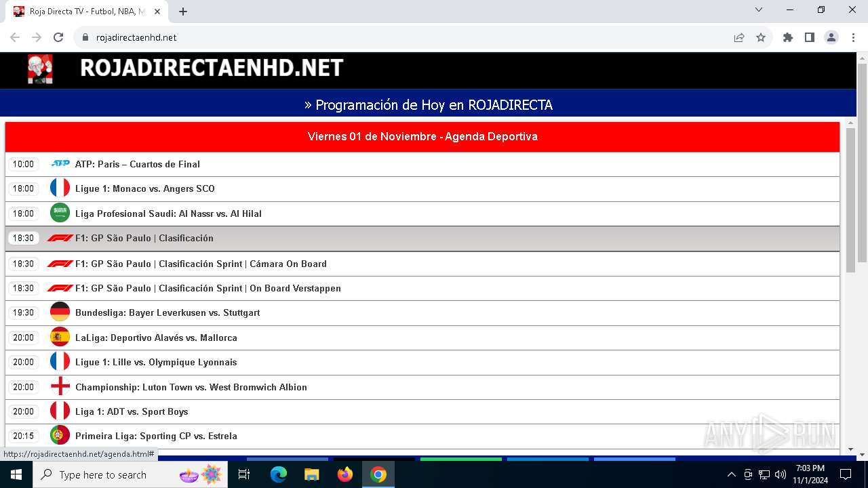This screenshot has height=488, width=868.
Task: Open the taskbar clock showing 7:03 PM
Action: click(810, 474)
